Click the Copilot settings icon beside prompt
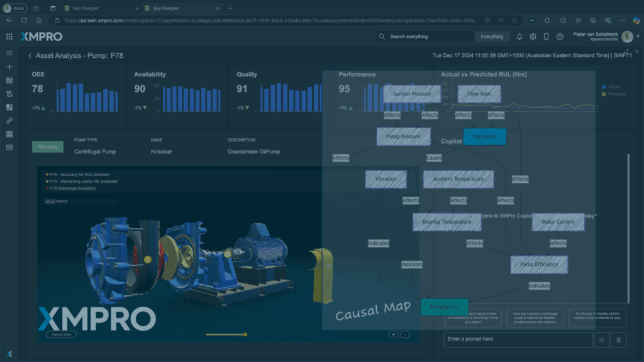This screenshot has width=644, height=362. click(x=602, y=340)
